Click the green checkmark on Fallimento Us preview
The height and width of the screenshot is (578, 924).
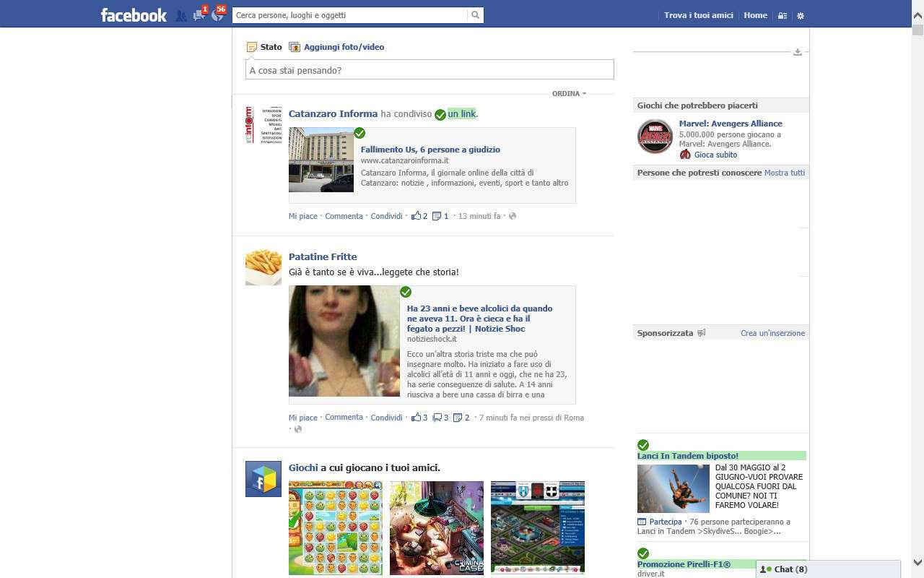[359, 133]
